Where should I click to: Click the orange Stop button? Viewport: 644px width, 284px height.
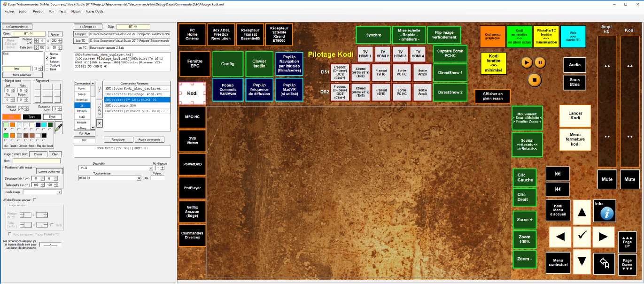pyautogui.click(x=534, y=79)
